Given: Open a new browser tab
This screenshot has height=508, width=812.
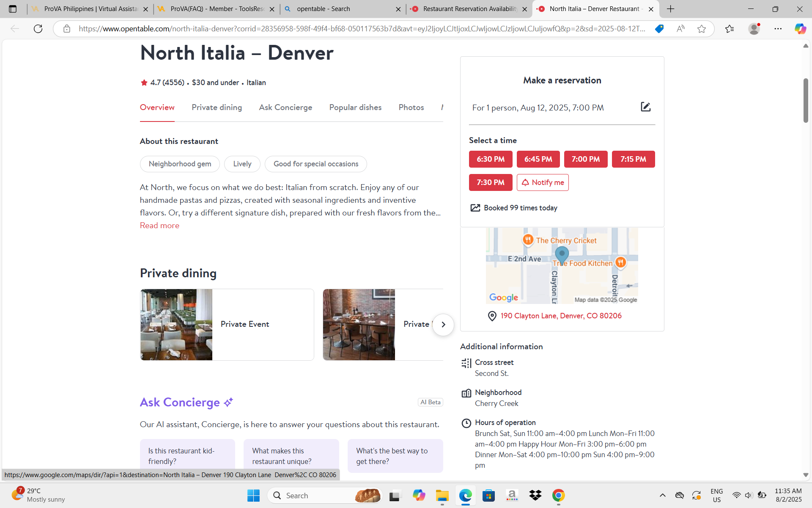Looking at the screenshot, I should (671, 9).
